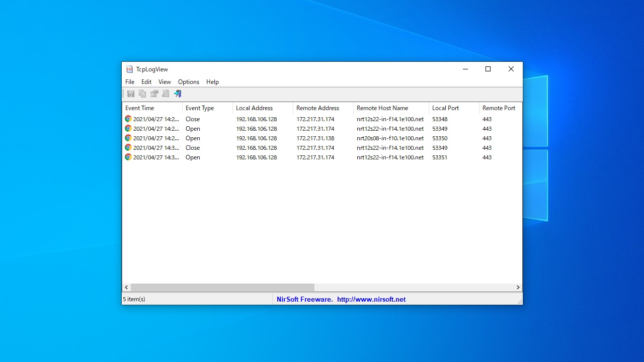Select local port value 53350
The image size is (644, 362).
tap(440, 138)
